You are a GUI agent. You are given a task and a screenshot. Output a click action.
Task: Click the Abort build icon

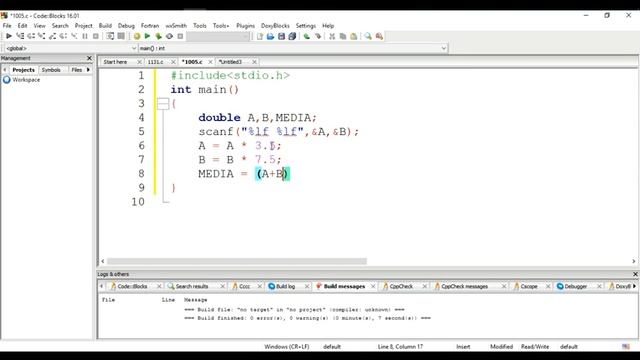[180, 36]
